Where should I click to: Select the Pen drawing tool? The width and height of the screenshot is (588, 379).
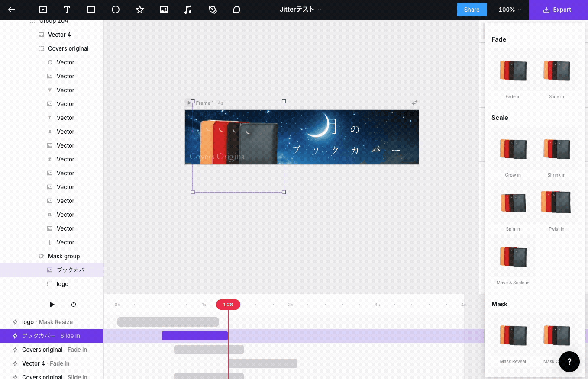point(213,10)
